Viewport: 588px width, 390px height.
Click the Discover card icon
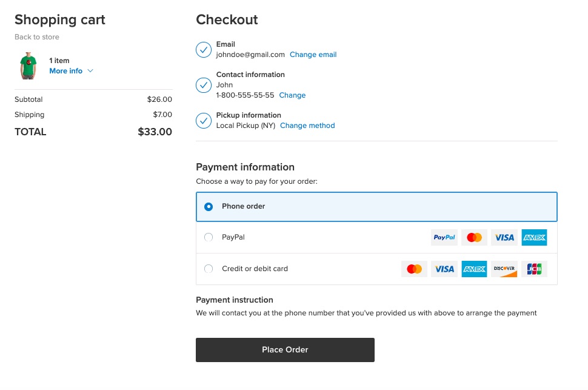(x=504, y=269)
